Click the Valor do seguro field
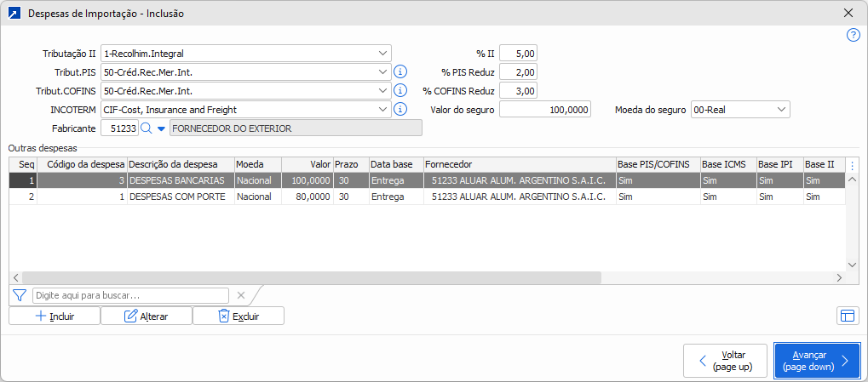Screen dimensions: 868x382 pos(544,110)
